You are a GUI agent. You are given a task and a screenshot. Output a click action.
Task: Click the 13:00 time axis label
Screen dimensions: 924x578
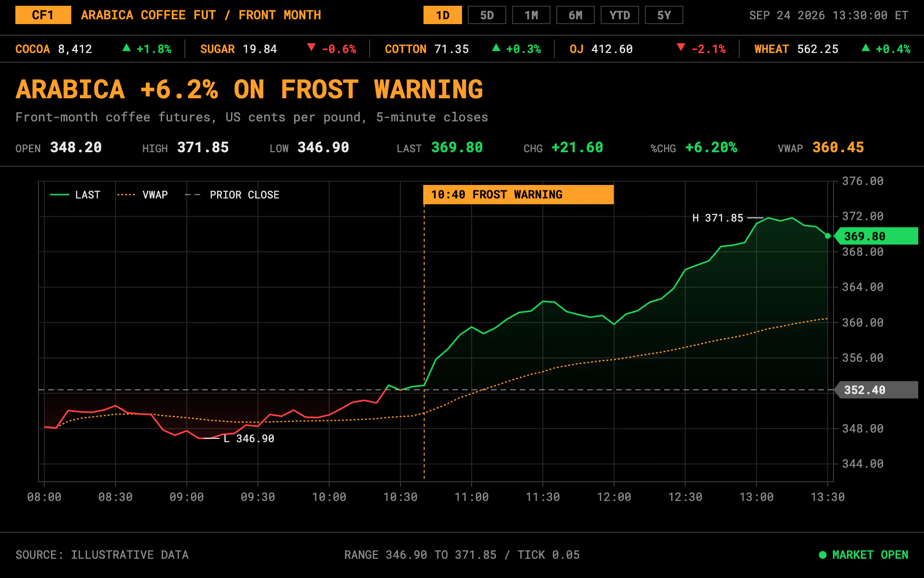[x=757, y=497]
